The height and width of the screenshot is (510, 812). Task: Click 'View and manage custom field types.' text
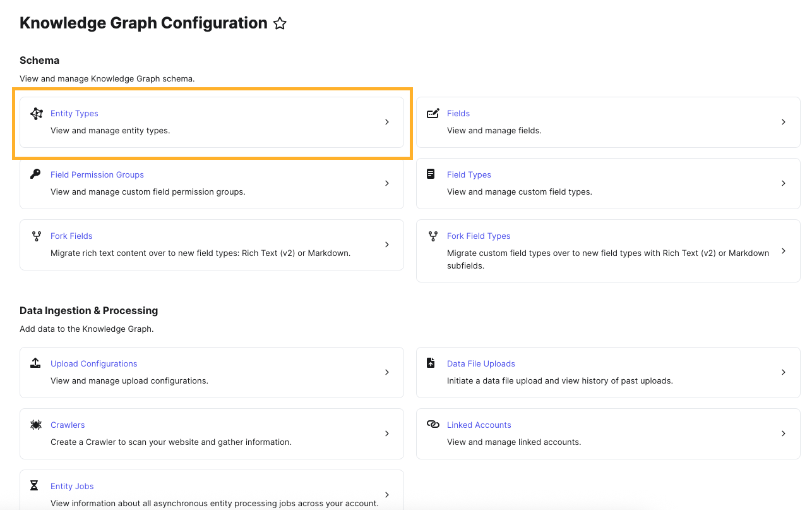[x=520, y=192]
